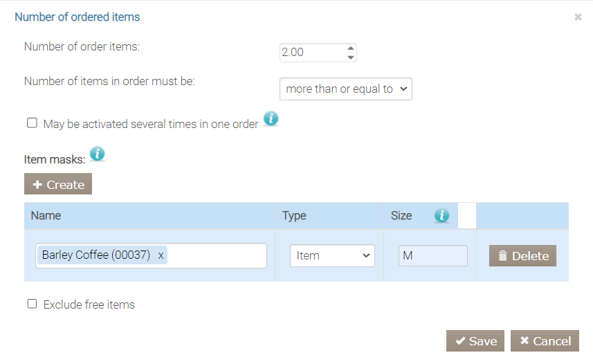The width and height of the screenshot is (593, 364).
Task: Cancel the Number of ordered items dialog
Action: pyautogui.click(x=545, y=340)
